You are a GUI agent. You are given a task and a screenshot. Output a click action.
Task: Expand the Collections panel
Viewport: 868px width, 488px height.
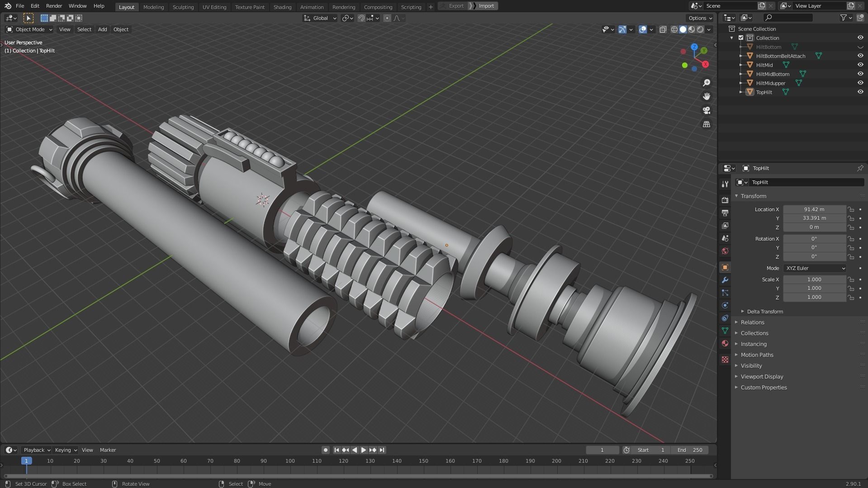coord(754,333)
